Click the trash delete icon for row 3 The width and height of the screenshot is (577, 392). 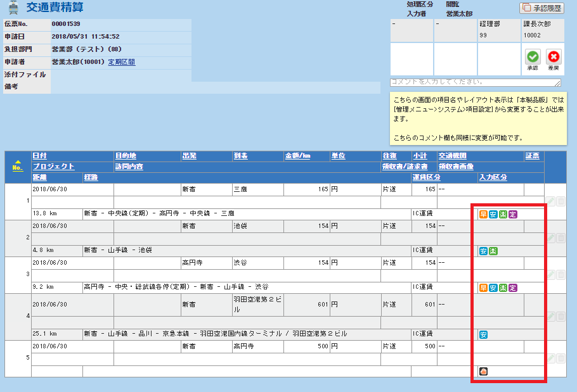561,274
